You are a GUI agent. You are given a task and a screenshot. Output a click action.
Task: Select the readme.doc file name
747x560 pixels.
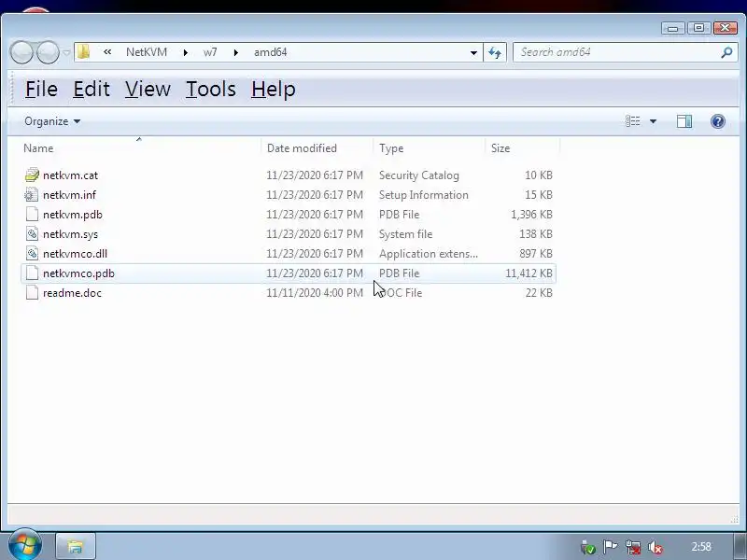[73, 293]
